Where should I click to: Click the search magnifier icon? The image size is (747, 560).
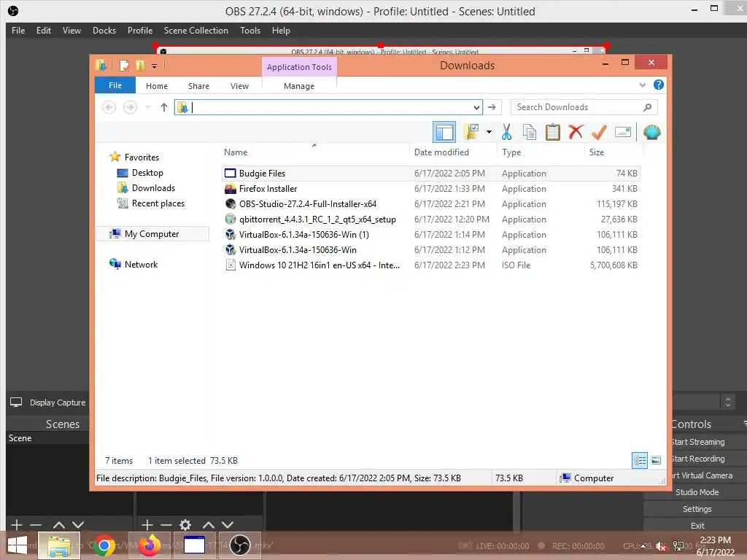pos(647,107)
